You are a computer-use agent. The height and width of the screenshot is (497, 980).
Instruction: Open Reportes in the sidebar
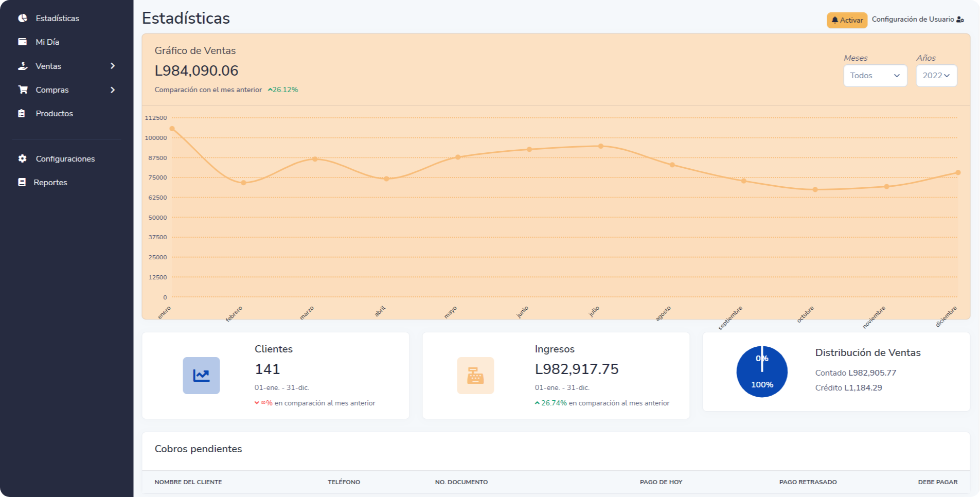click(x=50, y=182)
